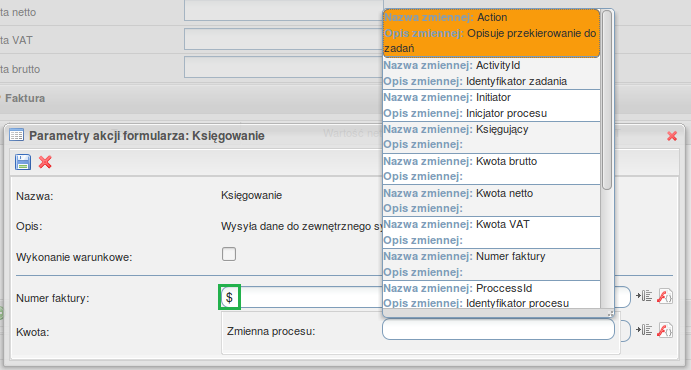Choose ProccessId variable entry
Image resolution: width=691 pixels, height=370 pixels.
491,295
